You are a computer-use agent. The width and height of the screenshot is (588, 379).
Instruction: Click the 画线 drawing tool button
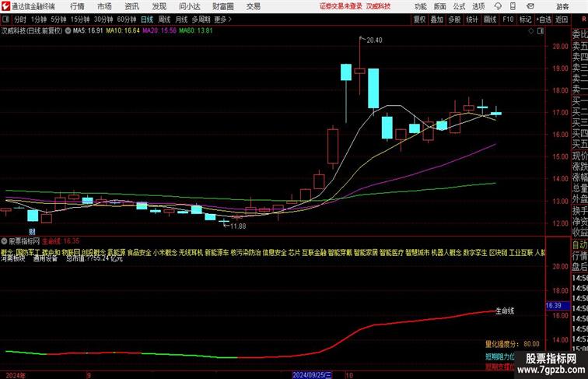490,19
